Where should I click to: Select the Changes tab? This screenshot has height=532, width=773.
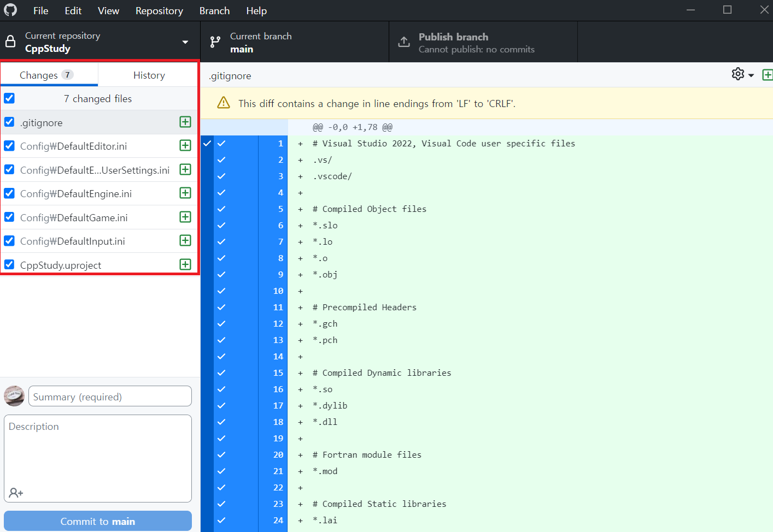tap(49, 75)
